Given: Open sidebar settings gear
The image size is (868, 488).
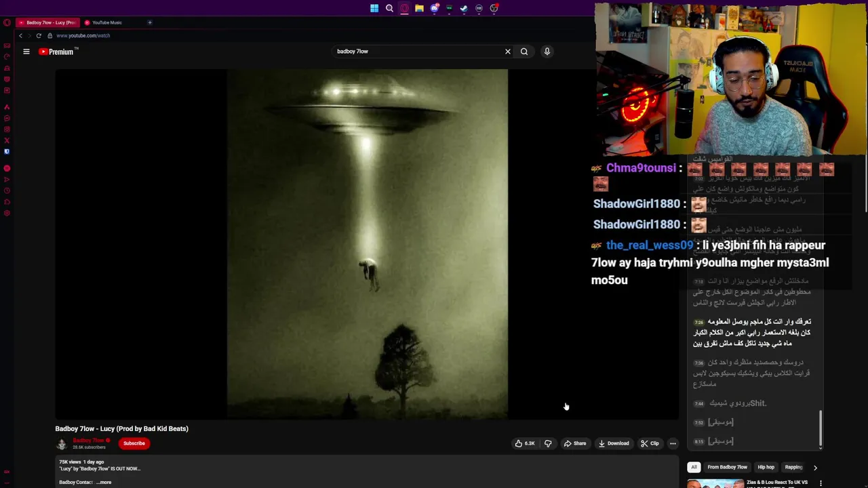Looking at the screenshot, I should (x=7, y=213).
